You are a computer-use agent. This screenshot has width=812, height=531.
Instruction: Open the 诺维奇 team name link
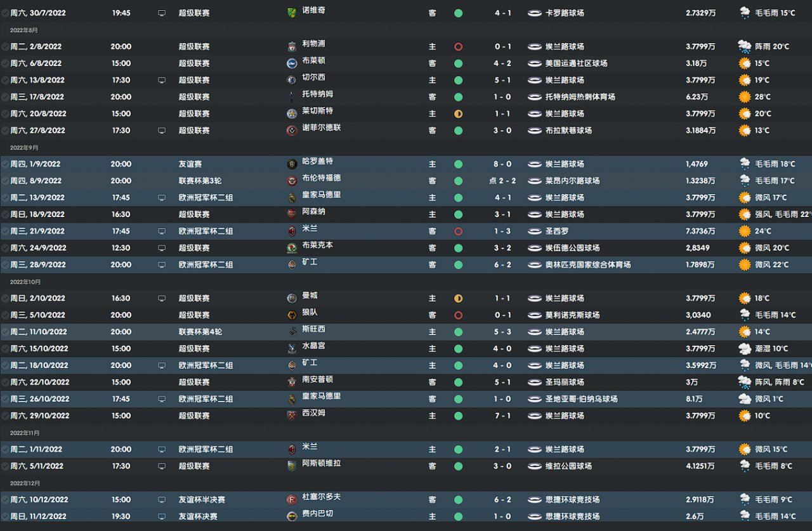(x=313, y=11)
